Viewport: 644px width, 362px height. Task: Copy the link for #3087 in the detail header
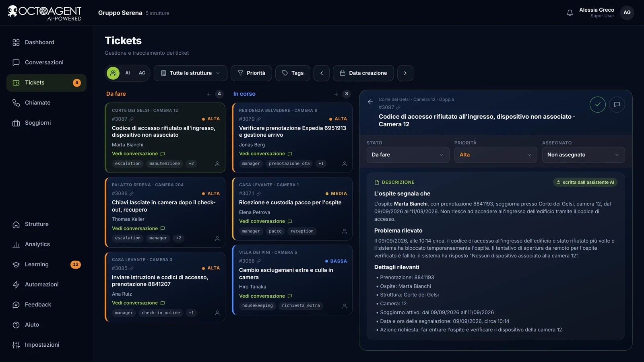[398, 107]
